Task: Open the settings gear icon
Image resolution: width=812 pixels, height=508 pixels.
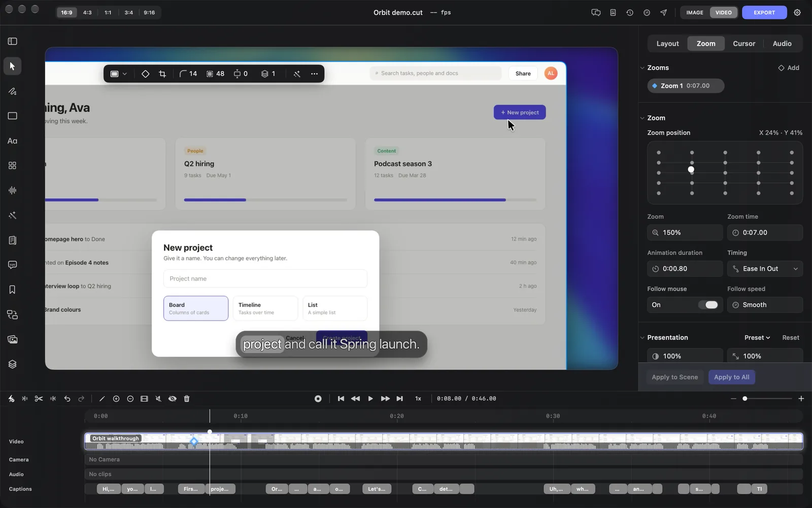Action: (x=797, y=13)
